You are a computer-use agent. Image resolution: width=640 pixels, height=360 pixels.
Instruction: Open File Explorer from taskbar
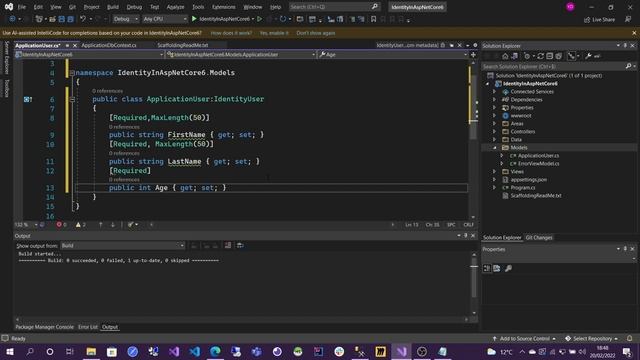point(91,351)
